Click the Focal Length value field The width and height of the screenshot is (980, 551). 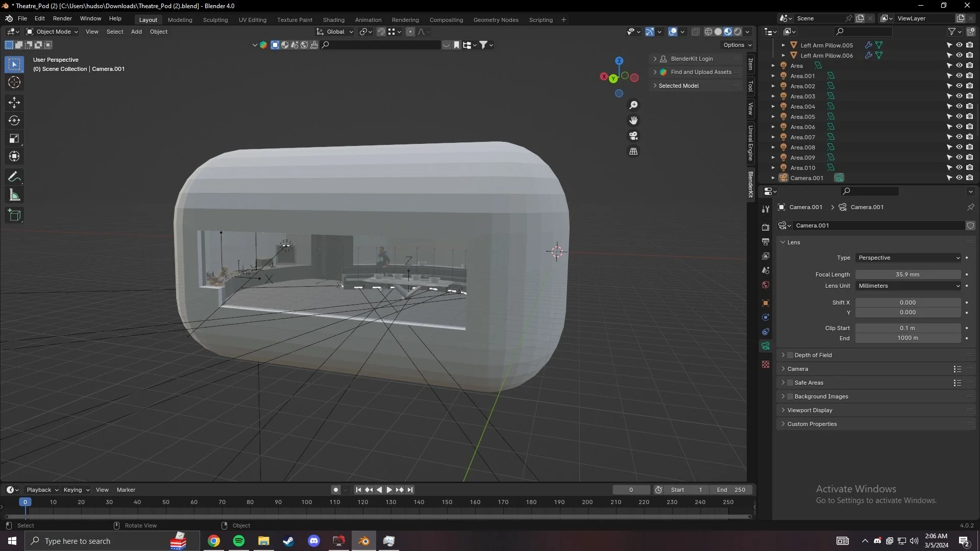coord(908,274)
